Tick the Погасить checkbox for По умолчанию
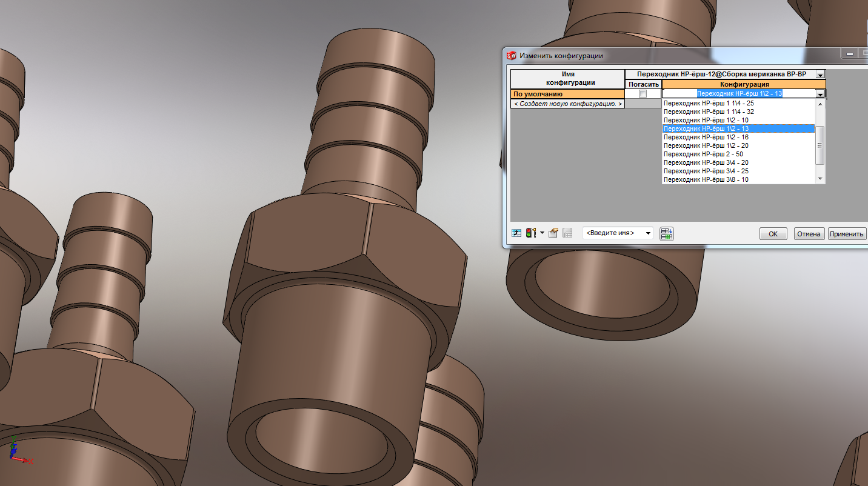This screenshot has width=868, height=486. pos(643,94)
